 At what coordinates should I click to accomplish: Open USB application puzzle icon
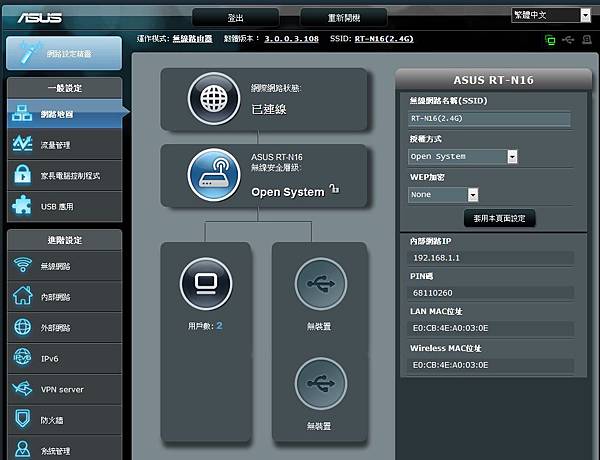point(22,206)
